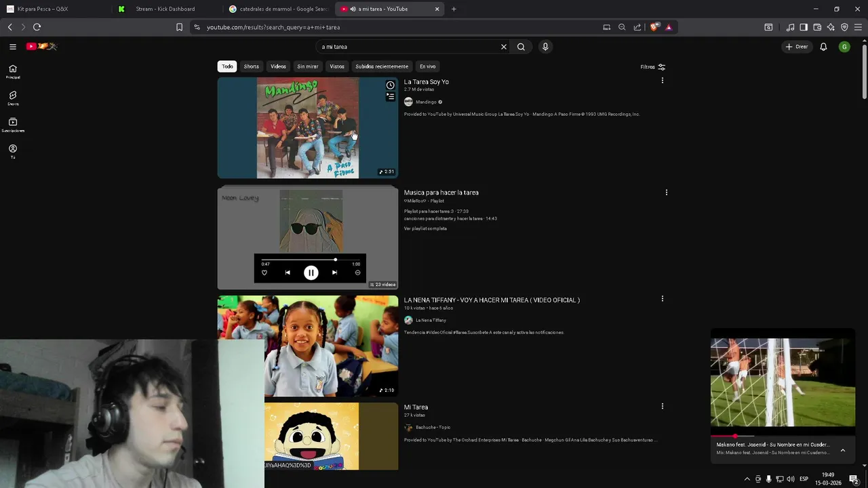
Task: Click the Crear button
Action: click(x=797, y=47)
